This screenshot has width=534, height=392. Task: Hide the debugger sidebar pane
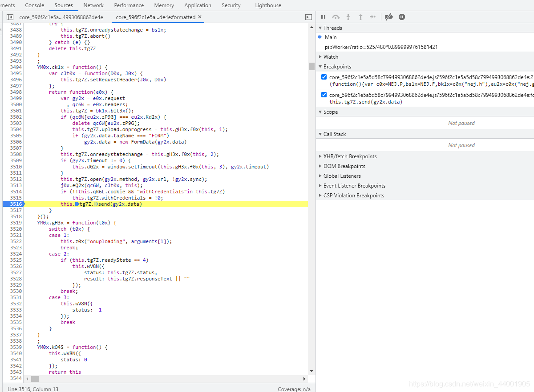tap(308, 17)
